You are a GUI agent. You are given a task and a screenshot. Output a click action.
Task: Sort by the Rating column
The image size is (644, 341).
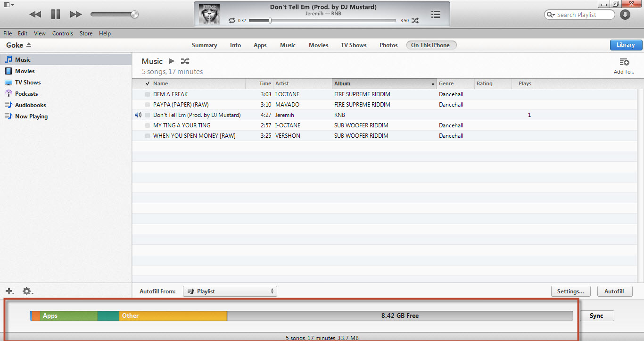tap(493, 83)
